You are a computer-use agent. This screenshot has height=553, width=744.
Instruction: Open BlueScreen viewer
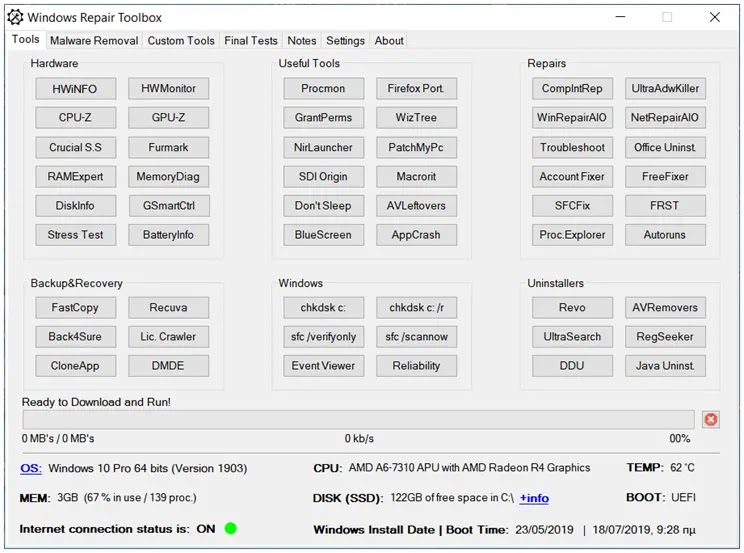pos(324,235)
